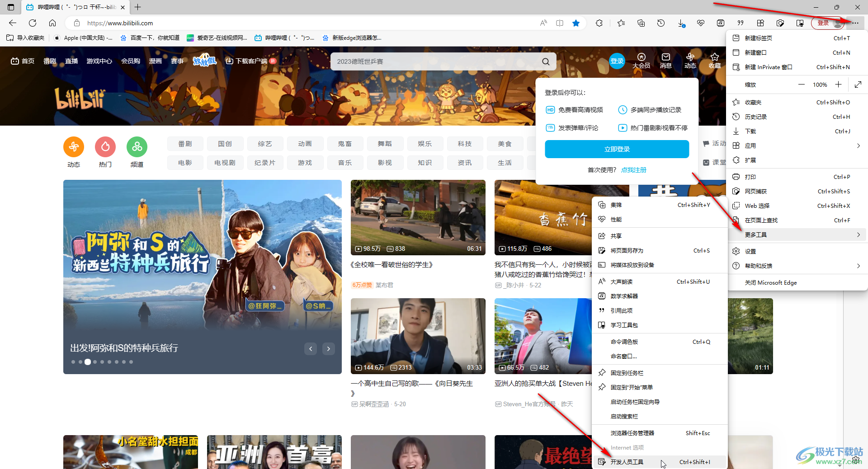Open the browser home page icon
This screenshot has height=469, width=868.
52,23
